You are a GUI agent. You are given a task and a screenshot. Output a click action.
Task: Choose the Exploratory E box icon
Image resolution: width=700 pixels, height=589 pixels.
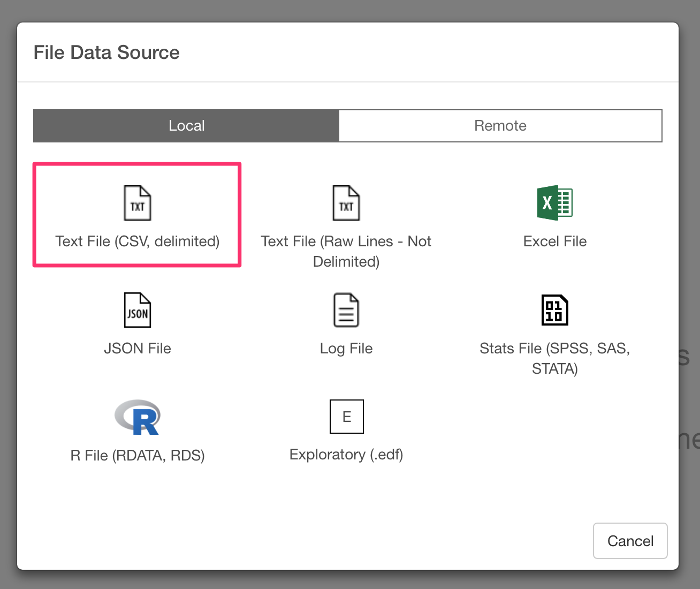(x=346, y=417)
